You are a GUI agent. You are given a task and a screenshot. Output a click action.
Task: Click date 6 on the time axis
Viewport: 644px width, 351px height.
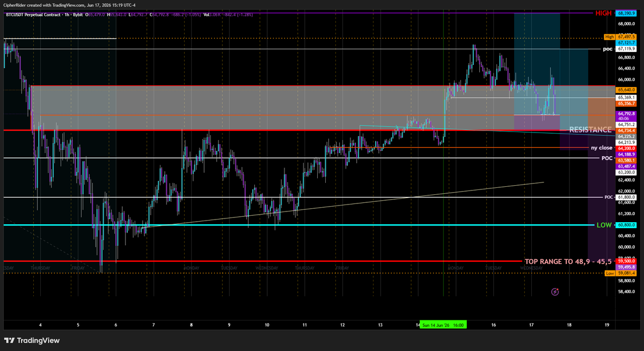[116, 325]
